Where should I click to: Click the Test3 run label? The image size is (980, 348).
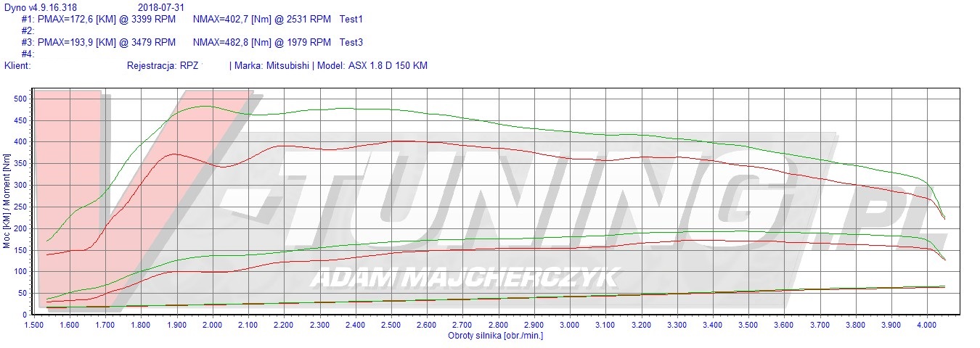tap(351, 43)
